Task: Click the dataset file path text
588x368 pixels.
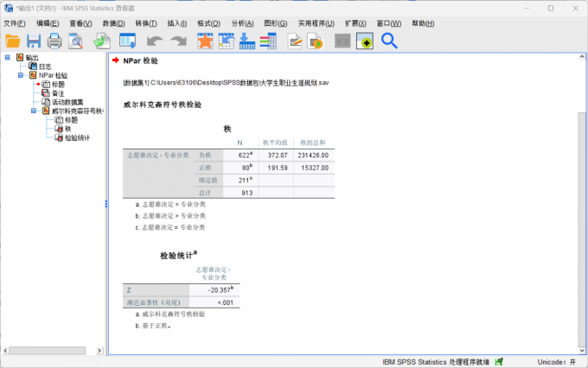Action: 226,83
